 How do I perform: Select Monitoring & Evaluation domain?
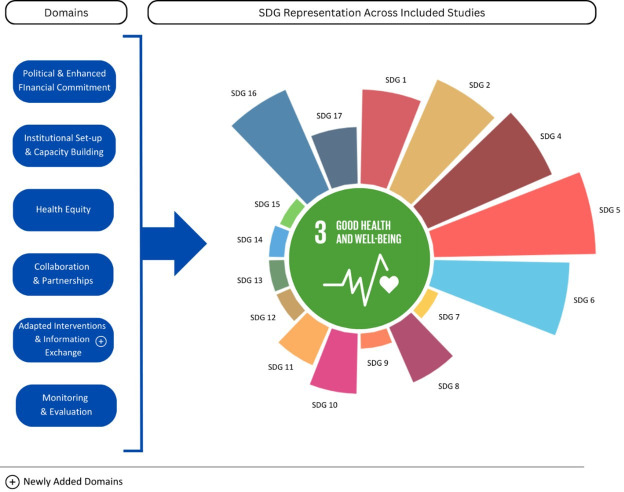66,405
